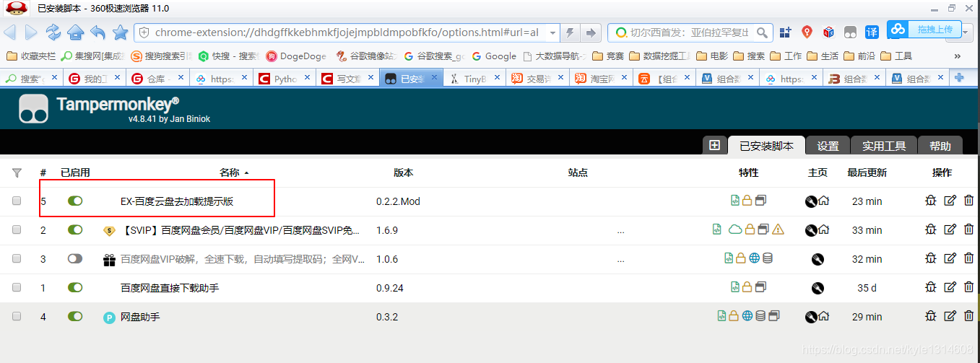This screenshot has width=980, height=363.
Task: Edit the 网盘助手 script
Action: point(950,316)
